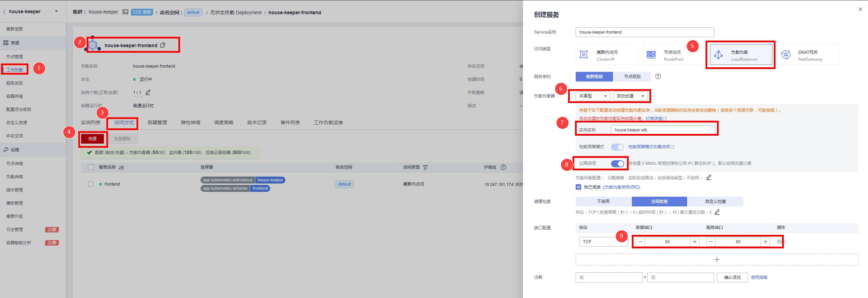This screenshot has width=868, height=298.
Task: Sort the service name column
Action: 121,167
